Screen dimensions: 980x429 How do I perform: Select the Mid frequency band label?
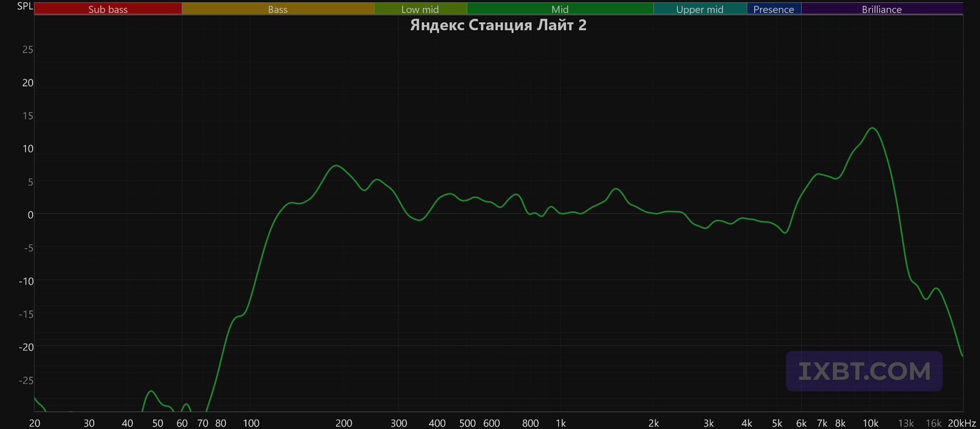(560, 9)
